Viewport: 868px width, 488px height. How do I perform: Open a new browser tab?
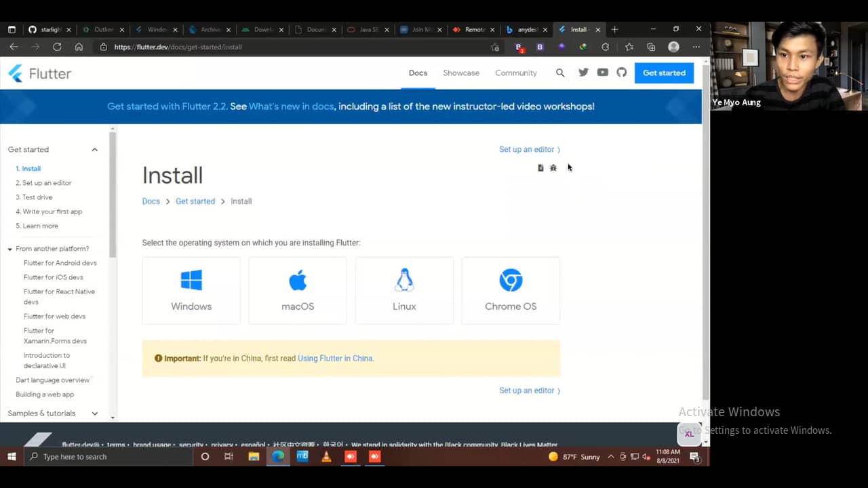(x=614, y=29)
